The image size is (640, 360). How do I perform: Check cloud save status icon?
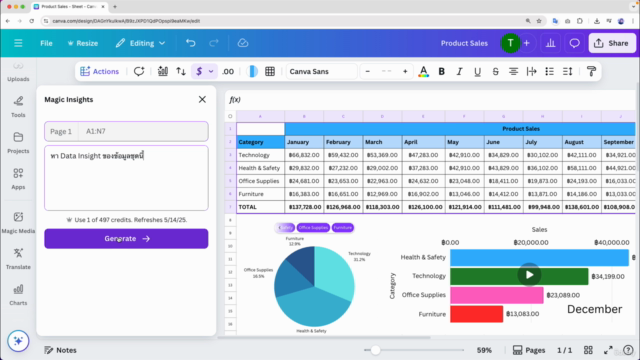(243, 43)
